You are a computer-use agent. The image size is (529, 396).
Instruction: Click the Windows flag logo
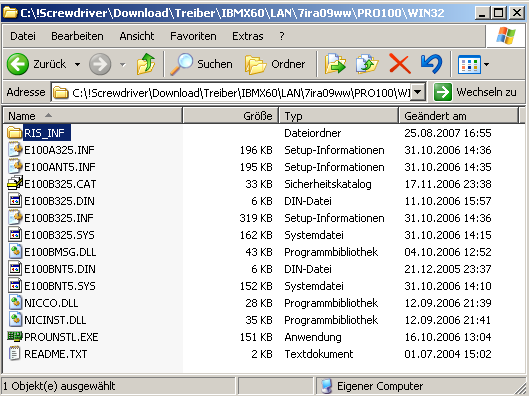(x=506, y=36)
